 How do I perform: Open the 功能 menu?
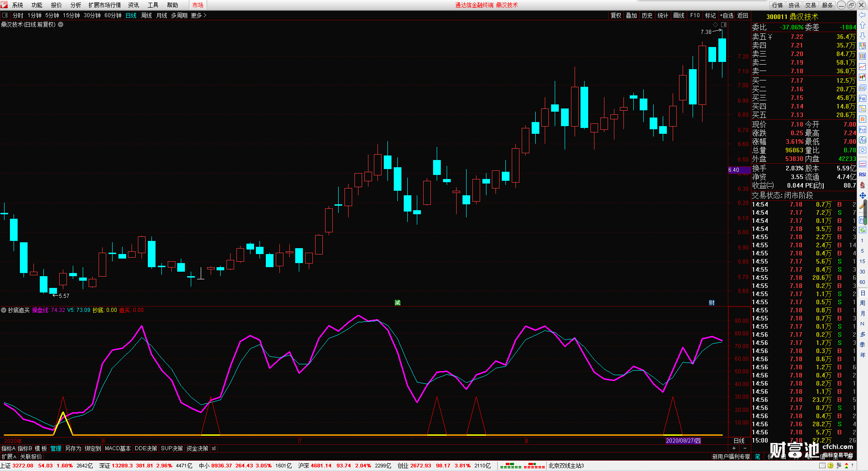click(x=37, y=5)
